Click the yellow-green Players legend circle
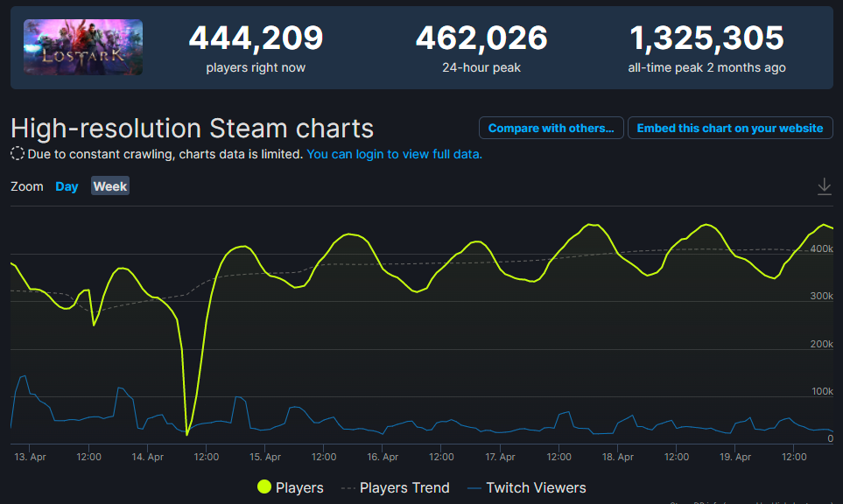The height and width of the screenshot is (504, 843). 263,487
